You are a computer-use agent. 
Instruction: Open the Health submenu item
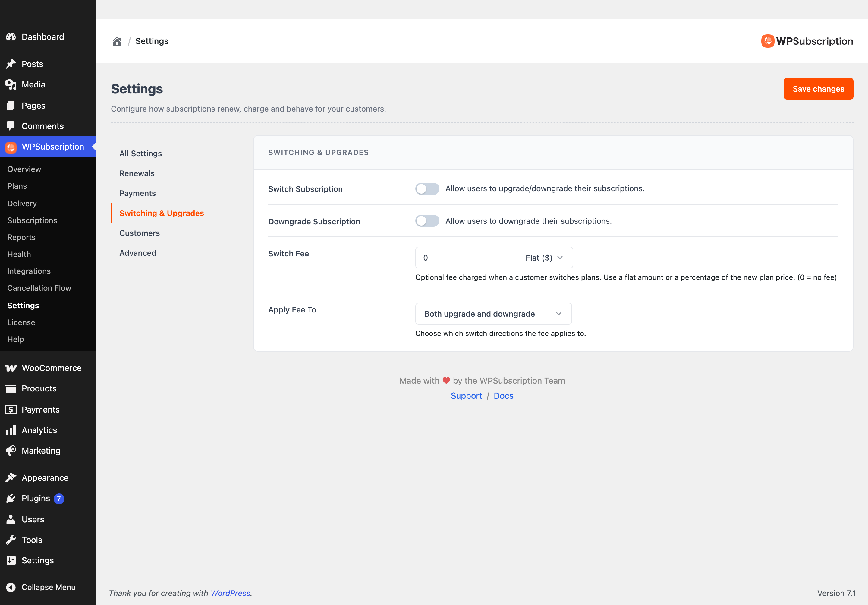(x=19, y=254)
